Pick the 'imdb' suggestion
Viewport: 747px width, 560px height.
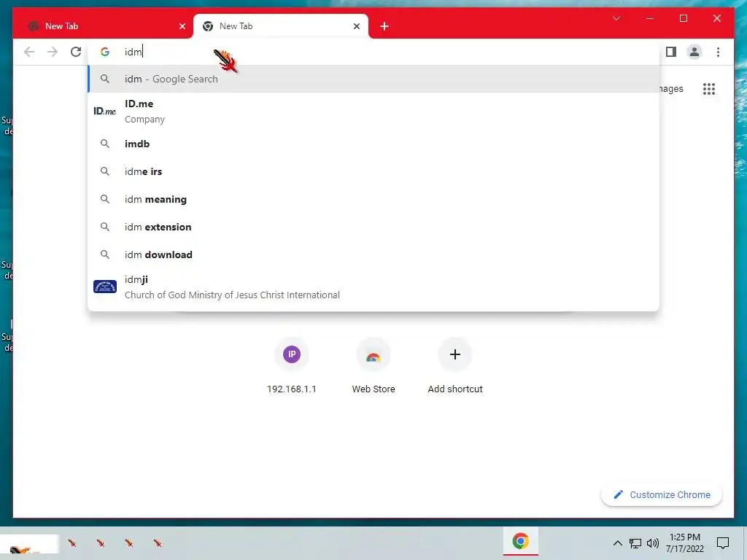click(x=374, y=144)
